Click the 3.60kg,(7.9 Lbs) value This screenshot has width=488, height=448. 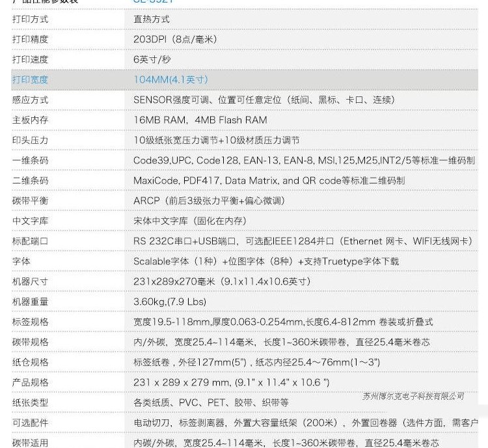click(170, 301)
